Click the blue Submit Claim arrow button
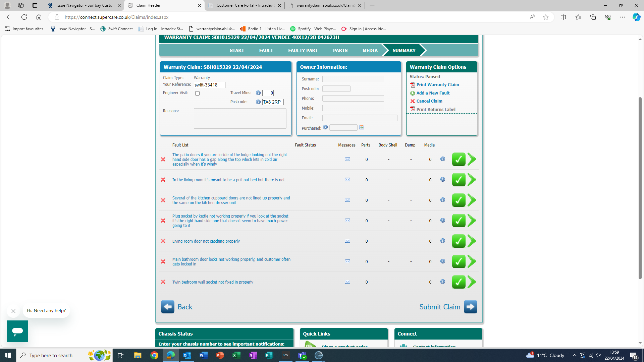Viewport: 644px width, 362px height. pos(470,307)
